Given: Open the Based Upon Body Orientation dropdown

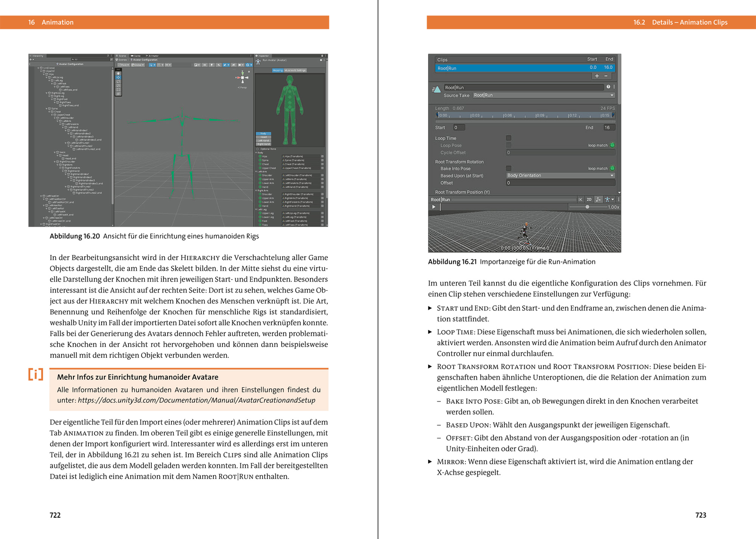Looking at the screenshot, I should tap(560, 175).
